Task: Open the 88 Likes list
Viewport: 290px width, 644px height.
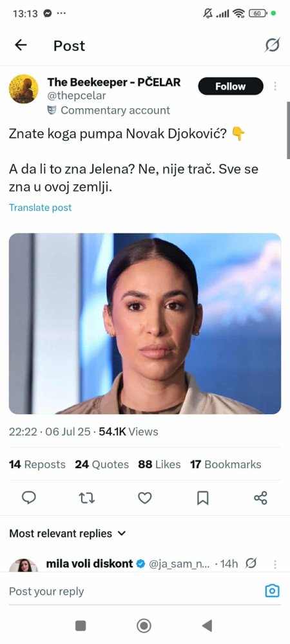Action: 159,464
